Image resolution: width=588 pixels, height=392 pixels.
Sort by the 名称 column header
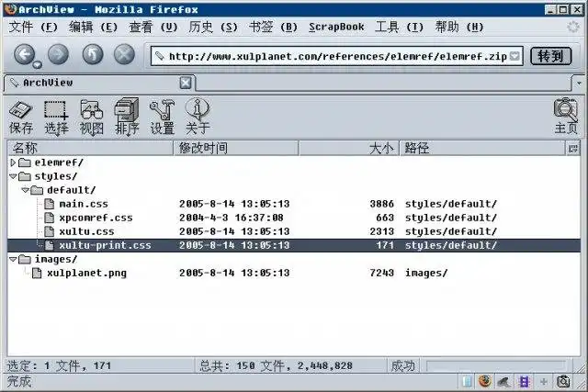(90, 148)
